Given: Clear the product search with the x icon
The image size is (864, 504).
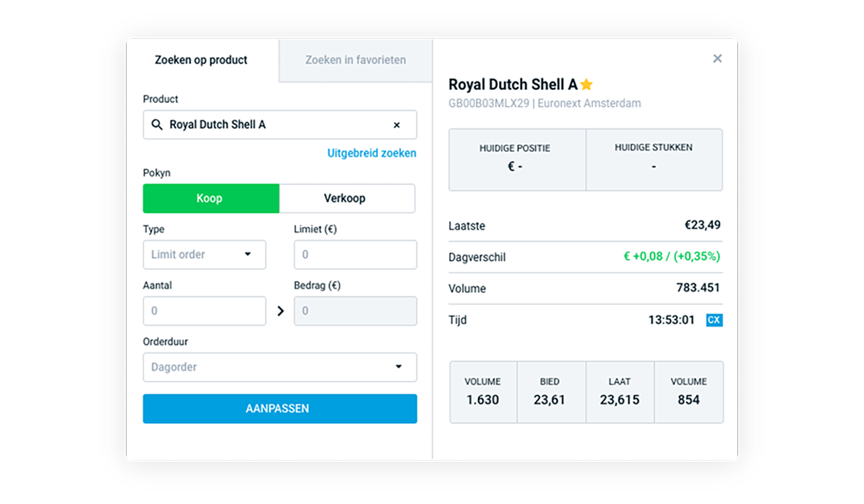Looking at the screenshot, I should 397,125.
